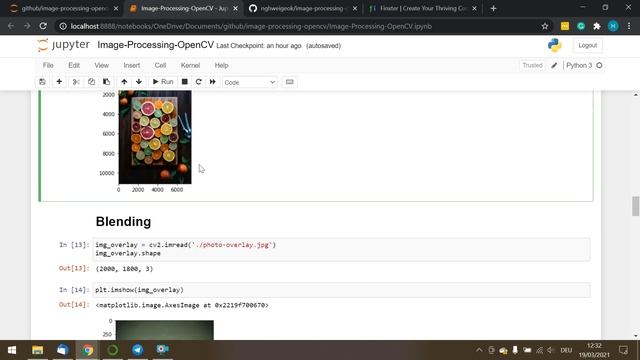Open the cell type Code dropdown
Viewport: 640px width, 360px height.
[249, 82]
